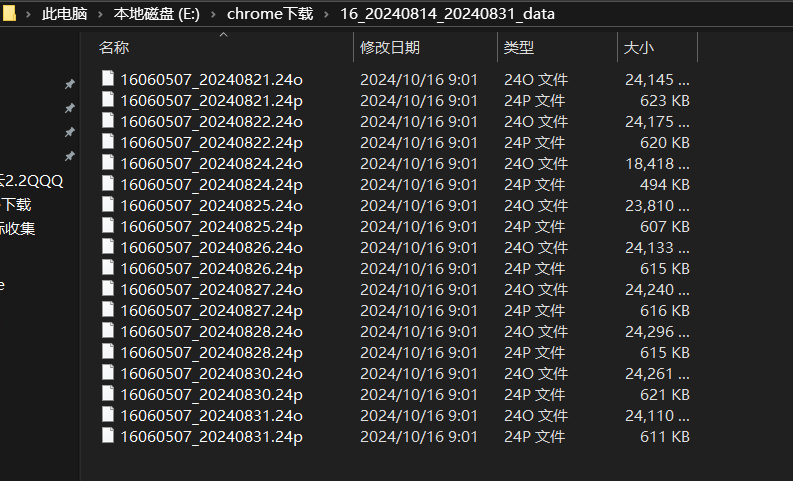Open the chevron dropdown after chrome下载

pos(327,14)
